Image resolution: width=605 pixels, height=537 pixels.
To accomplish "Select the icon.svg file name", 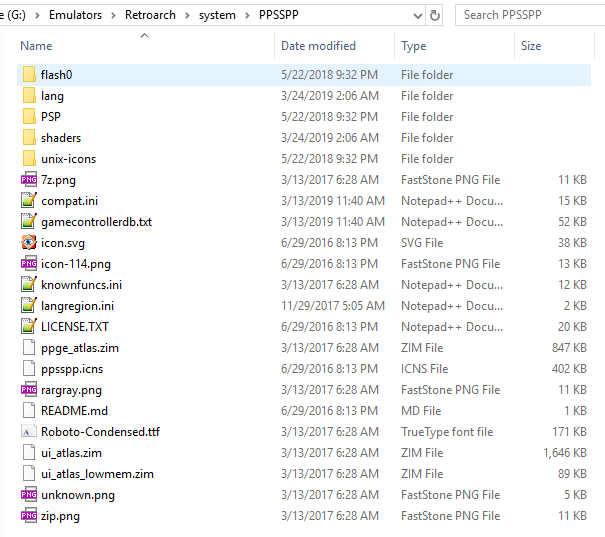I will tap(63, 243).
